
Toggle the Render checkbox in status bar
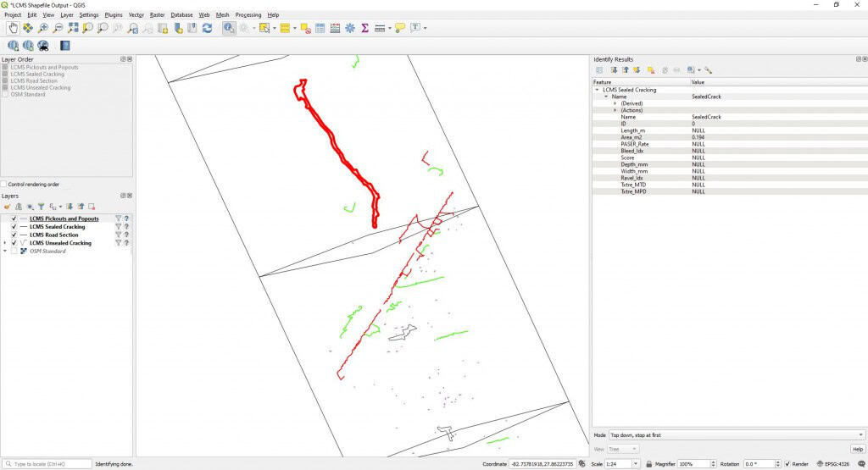(x=787, y=464)
